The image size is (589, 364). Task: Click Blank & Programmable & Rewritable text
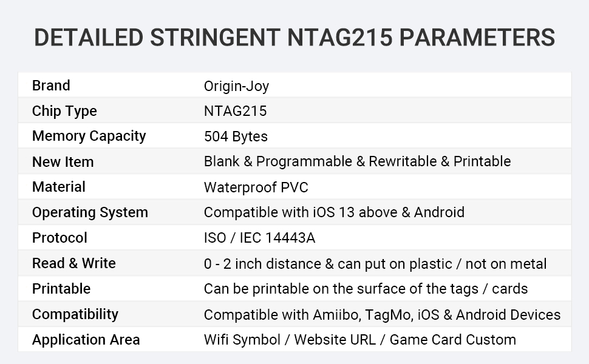coord(321,161)
